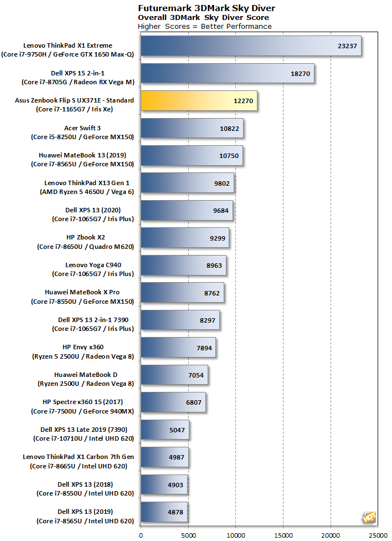Viewport: 392px width, 541px height.
Task: Click the label Asus Zenbook Flip S UX371E - Standard
Action: click(75, 100)
